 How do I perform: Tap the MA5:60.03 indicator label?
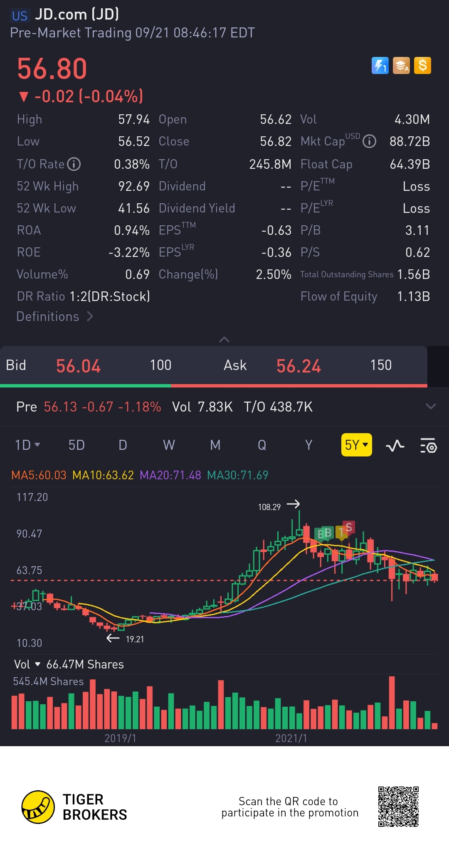click(39, 475)
